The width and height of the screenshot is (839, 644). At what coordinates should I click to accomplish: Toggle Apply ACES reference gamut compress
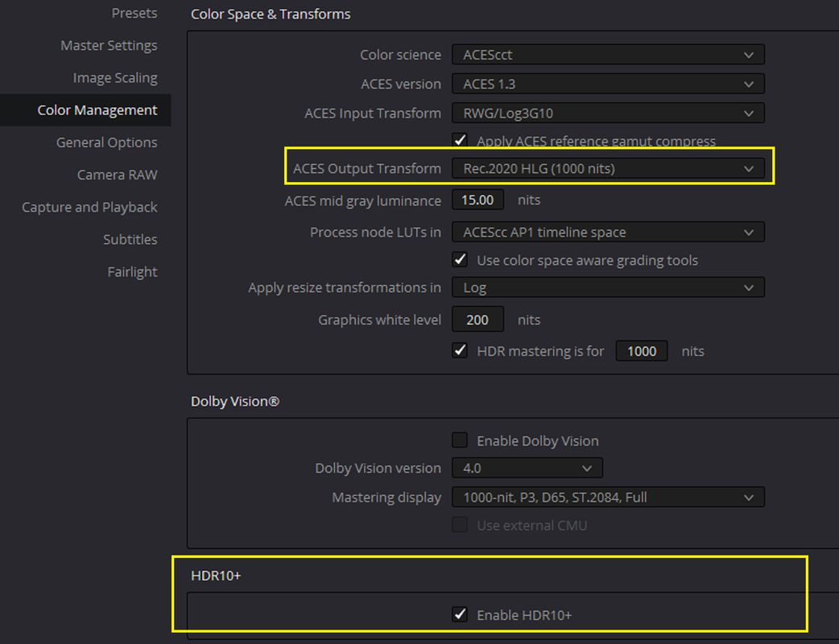coord(460,141)
